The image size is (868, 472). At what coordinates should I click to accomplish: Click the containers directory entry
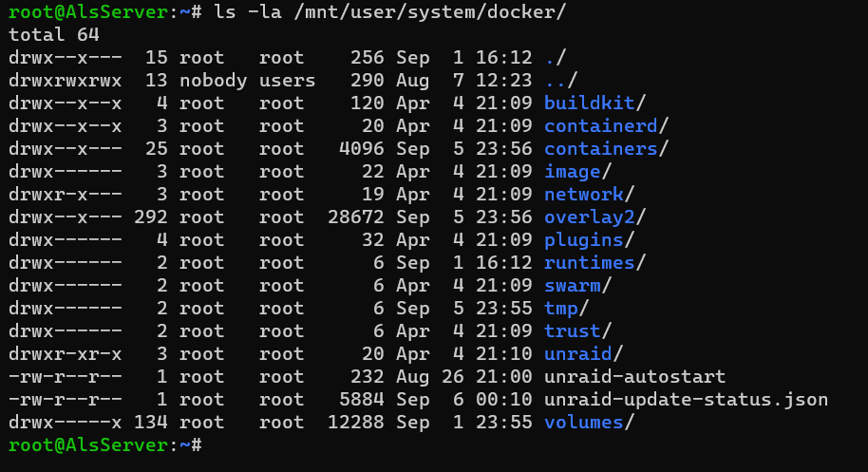click(600, 148)
